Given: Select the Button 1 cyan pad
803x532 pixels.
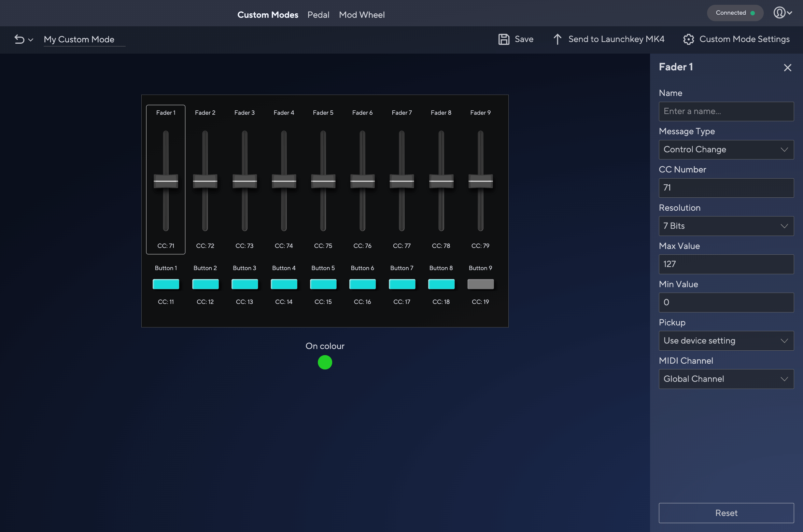Looking at the screenshot, I should pos(166,284).
